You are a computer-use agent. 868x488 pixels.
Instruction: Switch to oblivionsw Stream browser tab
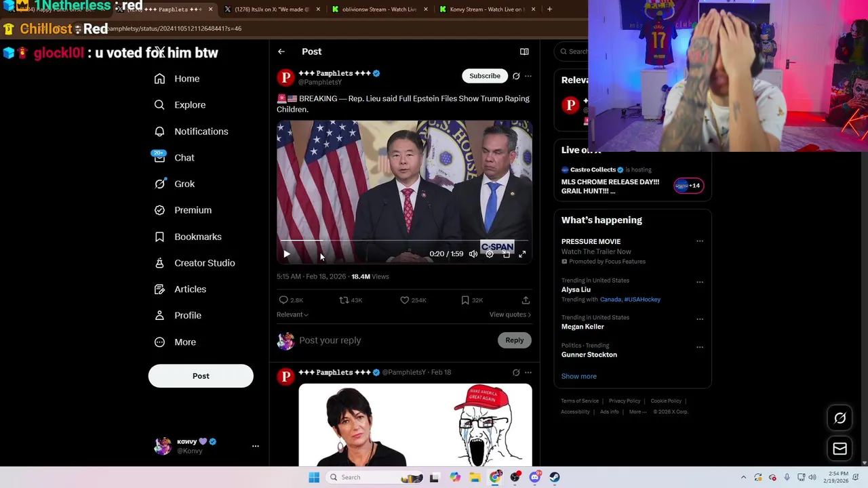click(380, 9)
